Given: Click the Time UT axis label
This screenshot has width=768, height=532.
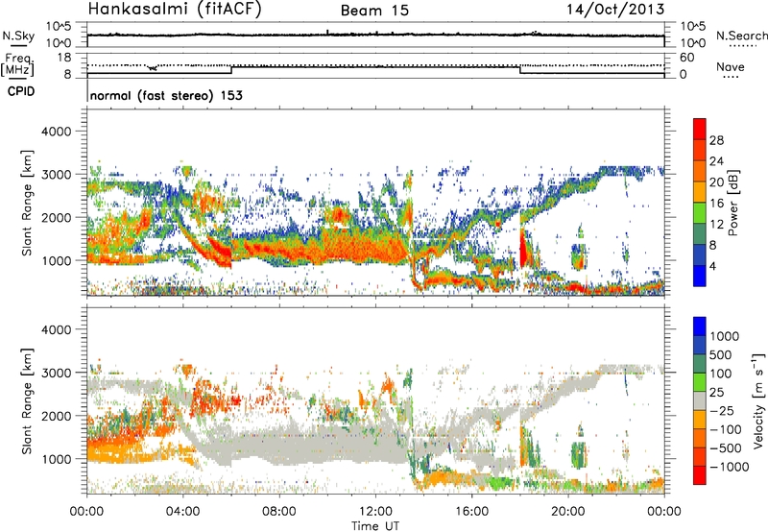Looking at the screenshot, I should coord(375,526).
